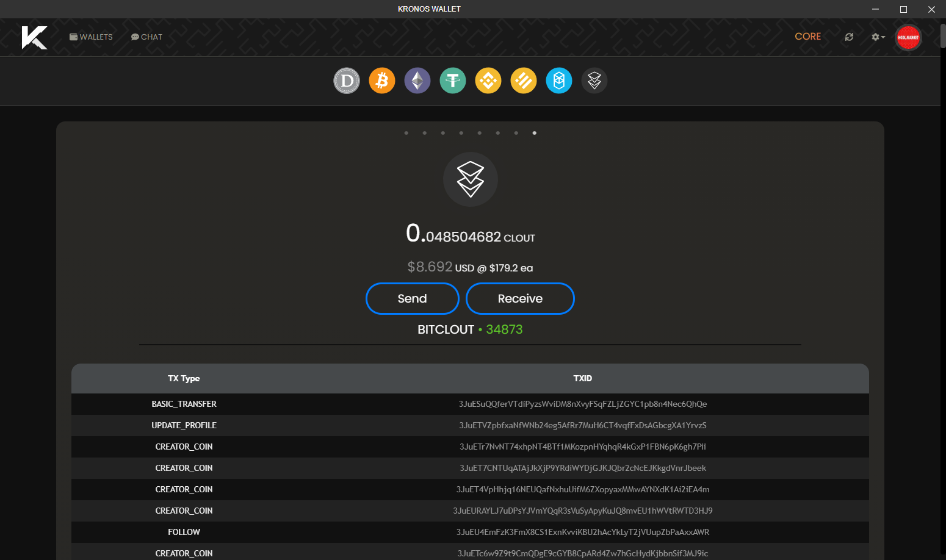The height and width of the screenshot is (560, 946).
Task: Open the Chat section
Action: pos(146,37)
